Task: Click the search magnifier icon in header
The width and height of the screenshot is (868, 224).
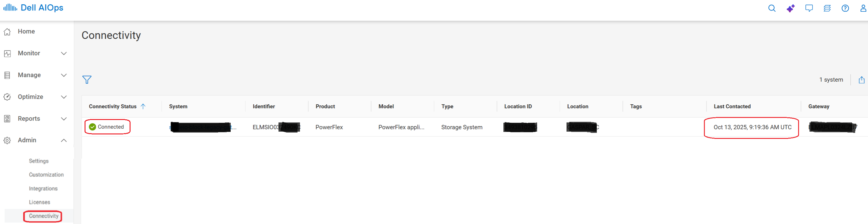Action: (x=771, y=8)
